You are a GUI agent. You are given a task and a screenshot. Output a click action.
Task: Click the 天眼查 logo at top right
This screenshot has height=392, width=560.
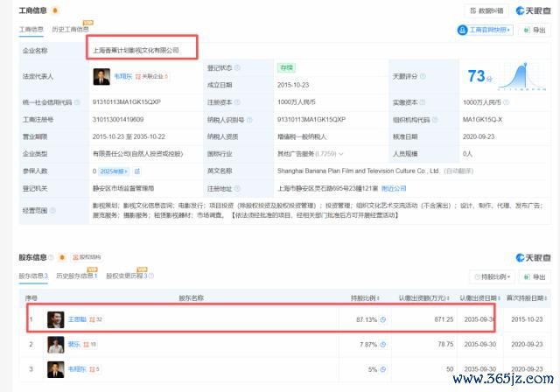(x=533, y=10)
